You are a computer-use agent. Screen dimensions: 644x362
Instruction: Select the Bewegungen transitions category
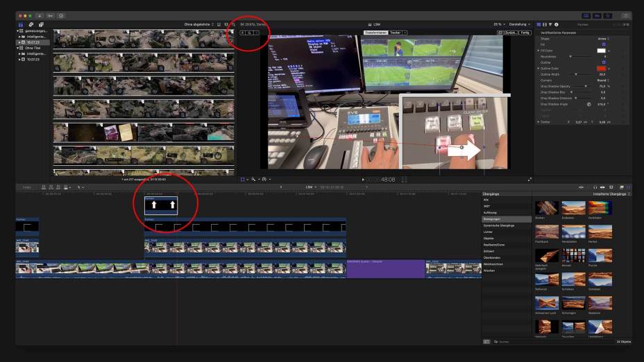click(x=507, y=219)
